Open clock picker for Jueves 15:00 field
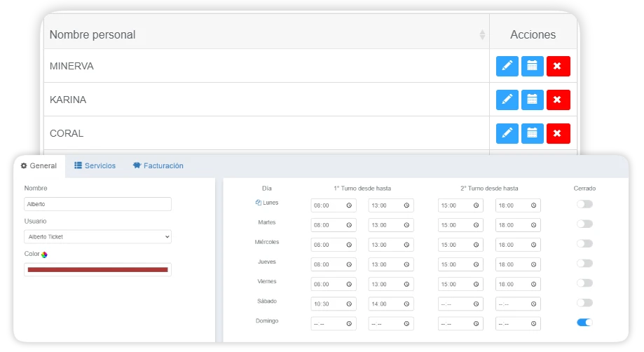644x352 pixels. coord(476,264)
